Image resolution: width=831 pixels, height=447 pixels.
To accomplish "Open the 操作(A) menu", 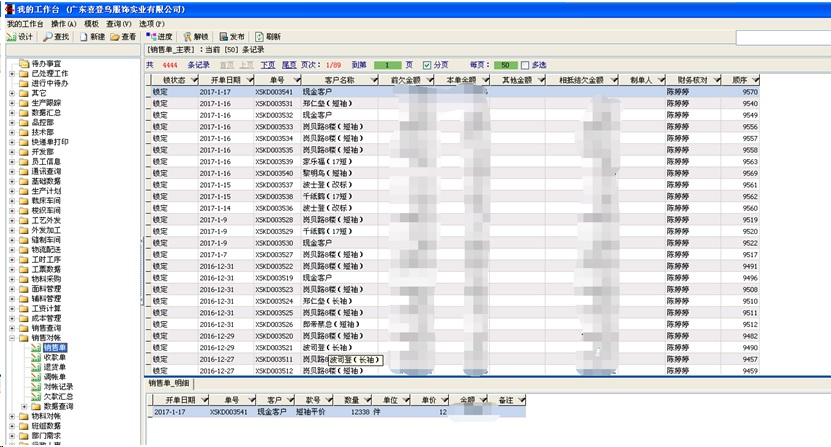I will 64,22.
